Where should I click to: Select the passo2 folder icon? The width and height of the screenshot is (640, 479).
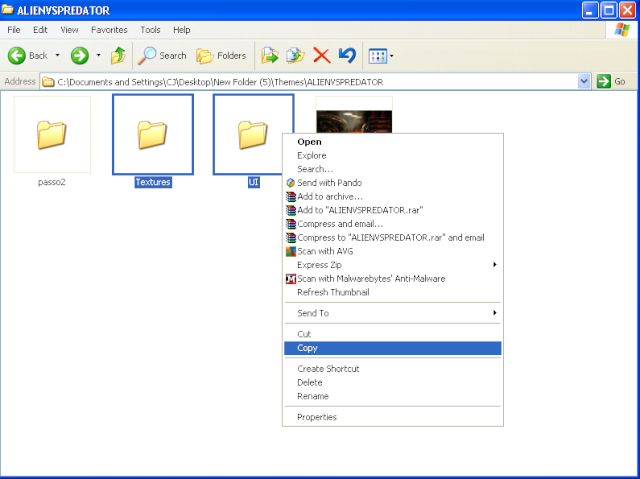click(x=52, y=134)
